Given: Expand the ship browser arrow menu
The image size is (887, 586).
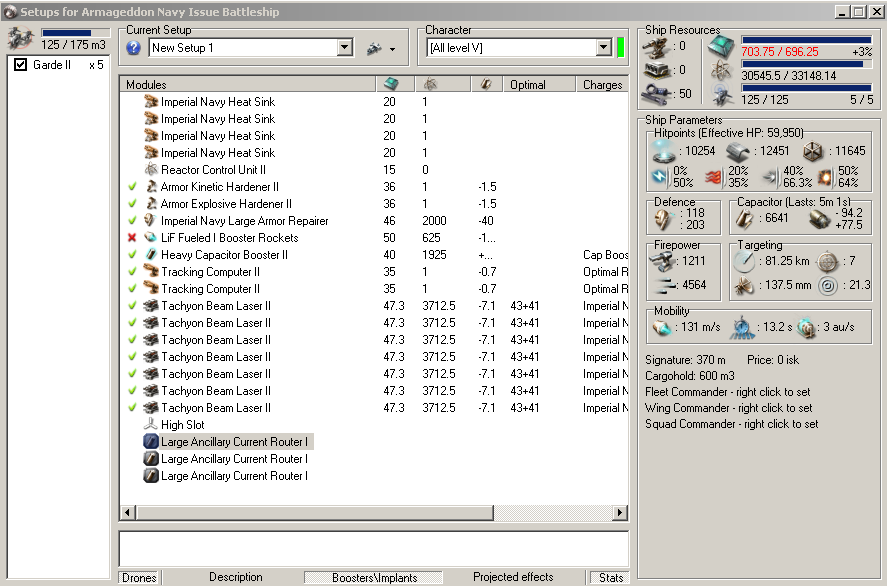Looking at the screenshot, I should (392, 49).
